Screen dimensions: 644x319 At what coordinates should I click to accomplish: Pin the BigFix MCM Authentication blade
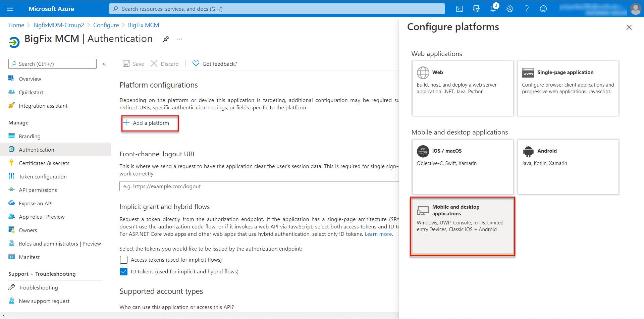(166, 39)
